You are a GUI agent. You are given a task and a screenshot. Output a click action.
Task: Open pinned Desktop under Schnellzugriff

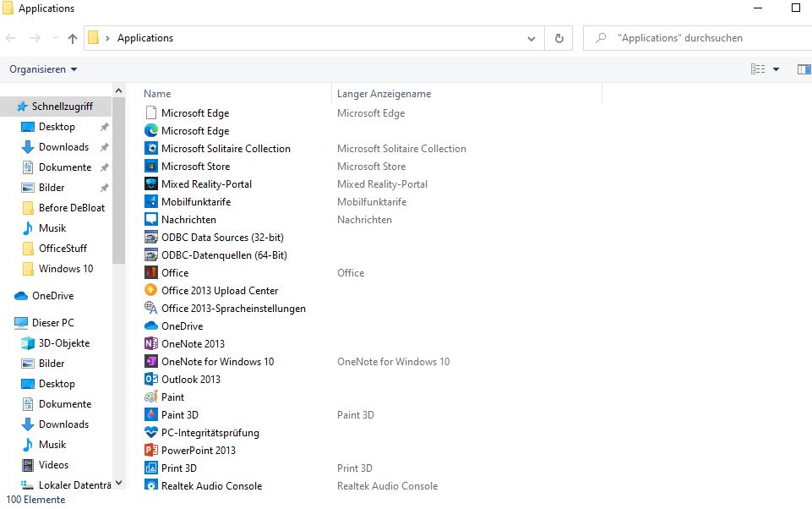pyautogui.click(x=57, y=127)
